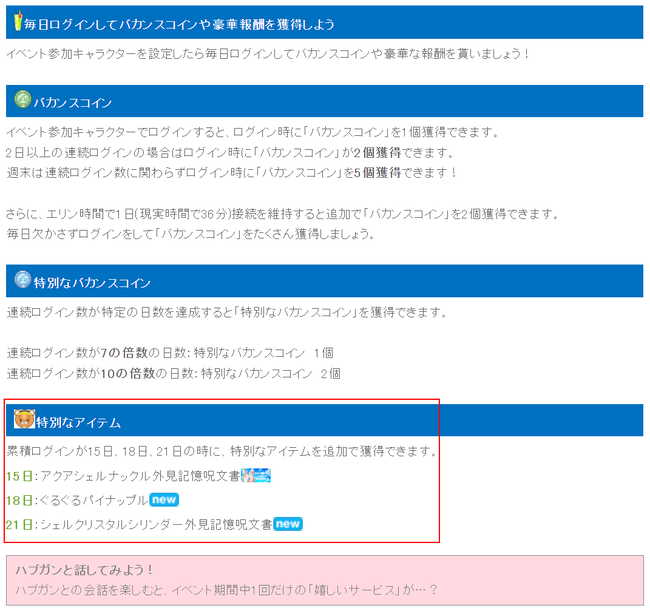This screenshot has height=611, width=650.
Task: Click the sentence beginning 週末は連続ログイン数に関わらず
Action: [x=231, y=172]
